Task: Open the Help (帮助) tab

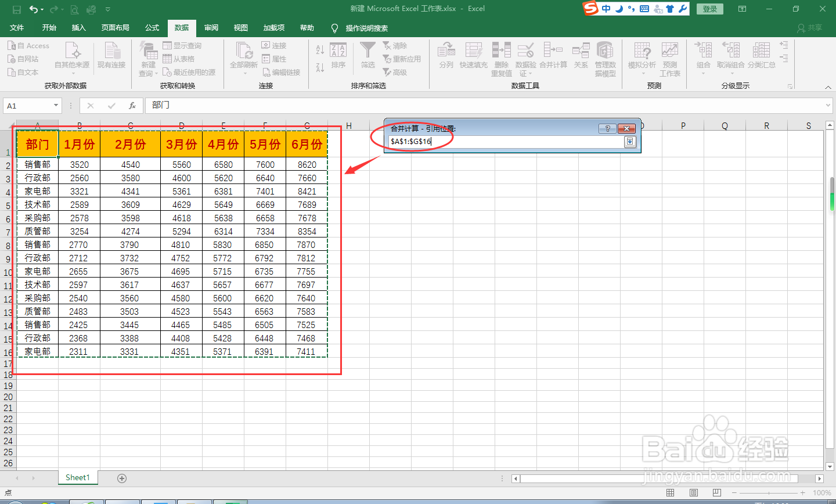Action: pyautogui.click(x=307, y=28)
